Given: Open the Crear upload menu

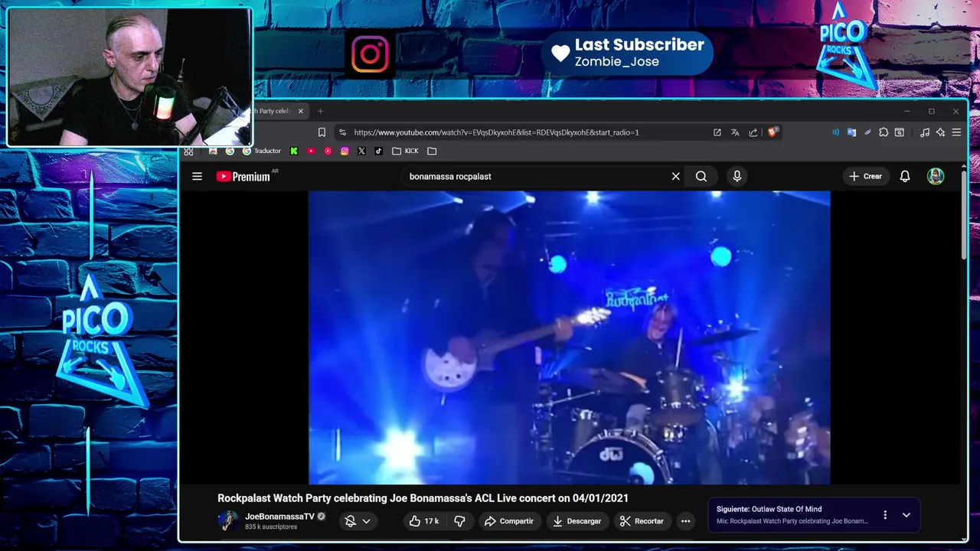Looking at the screenshot, I should point(866,176).
